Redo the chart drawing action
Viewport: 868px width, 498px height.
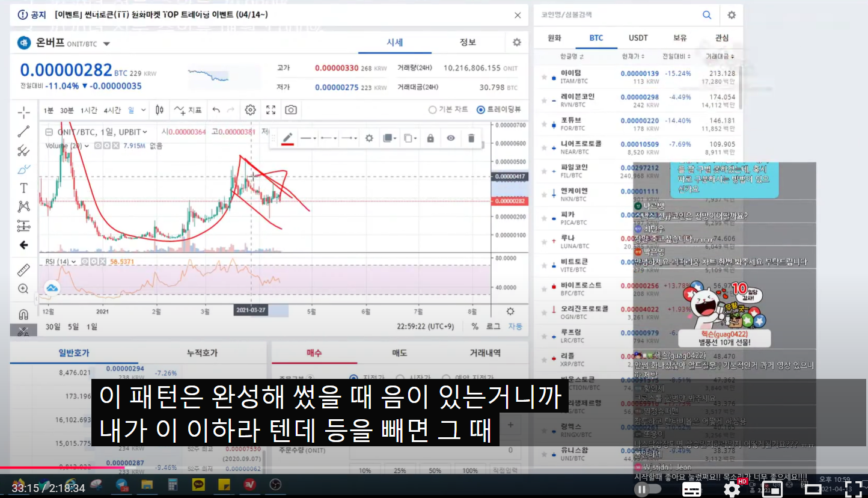[230, 110]
